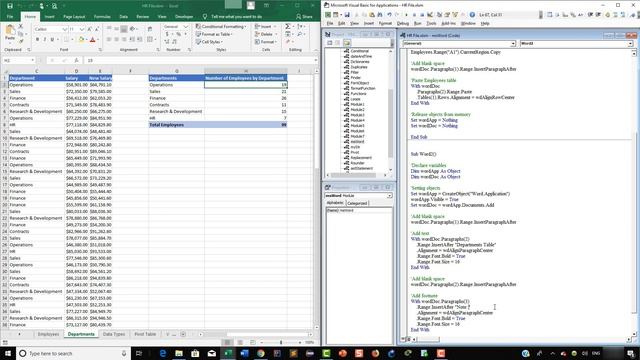Cut selection with scissors icon in Excel

tap(21, 26)
